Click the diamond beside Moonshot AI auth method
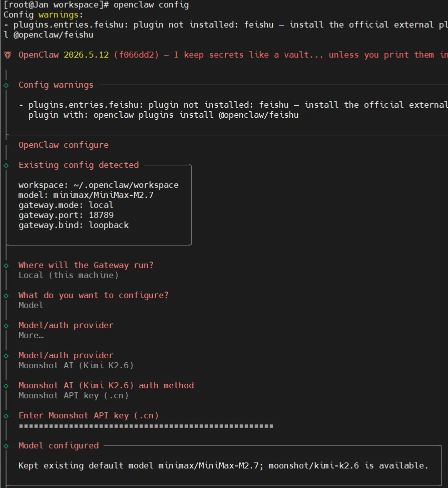Viewport: 448px width, 488px height. coord(6,386)
